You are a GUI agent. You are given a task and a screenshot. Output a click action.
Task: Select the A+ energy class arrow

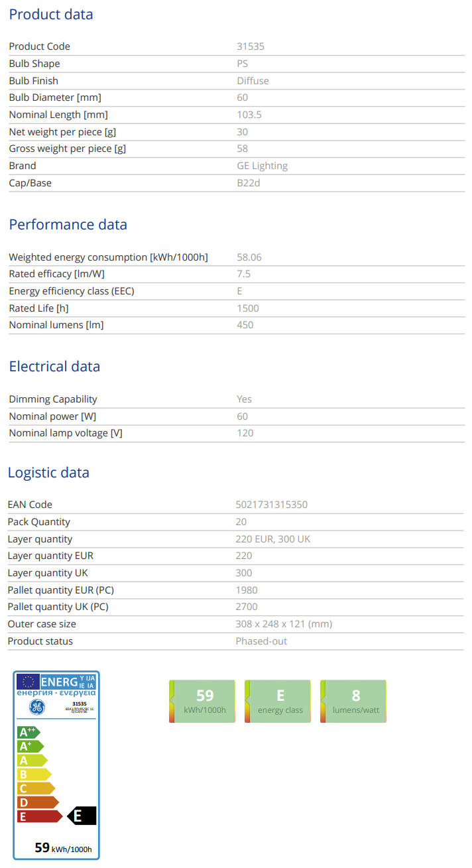pos(30,746)
